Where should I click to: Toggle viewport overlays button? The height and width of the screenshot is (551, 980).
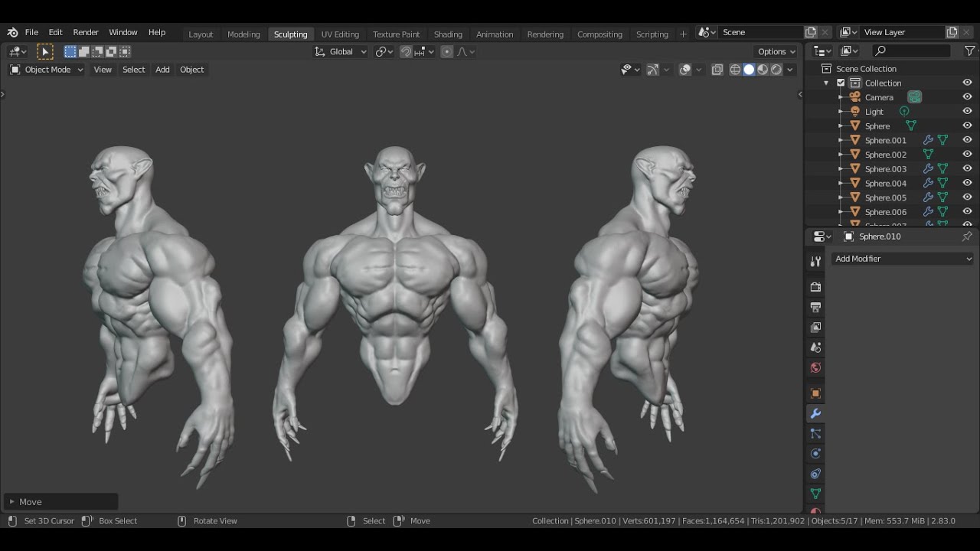pyautogui.click(x=685, y=70)
